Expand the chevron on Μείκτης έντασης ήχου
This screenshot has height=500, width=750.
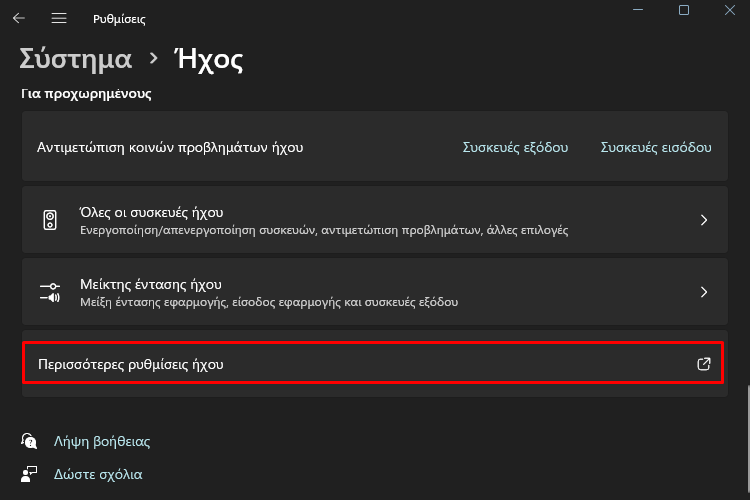tap(704, 292)
